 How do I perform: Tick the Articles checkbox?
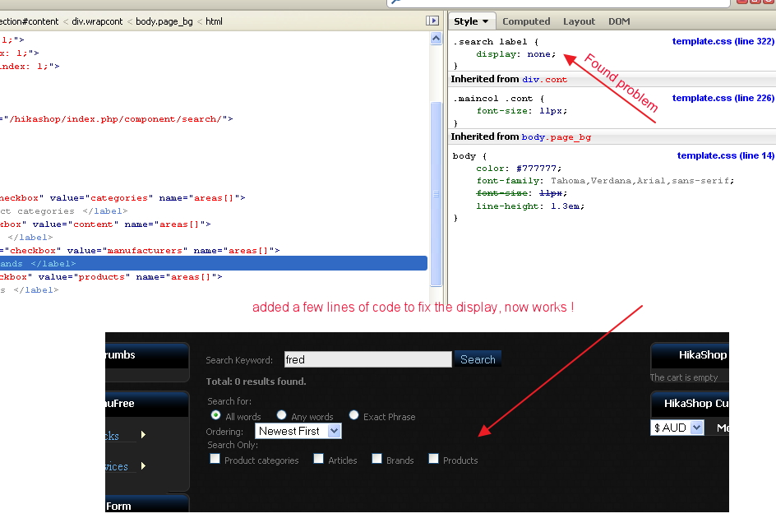coord(319,460)
